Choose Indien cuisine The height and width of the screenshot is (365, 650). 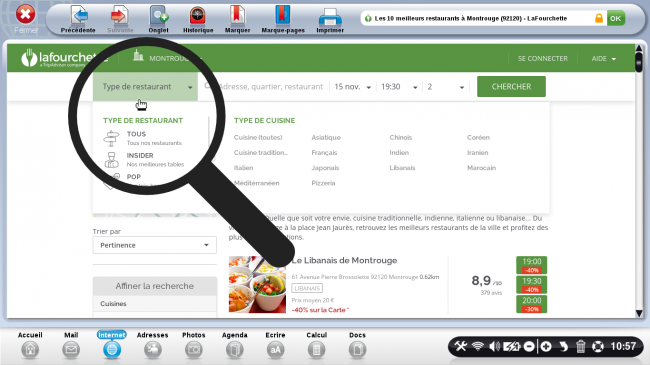(x=399, y=153)
